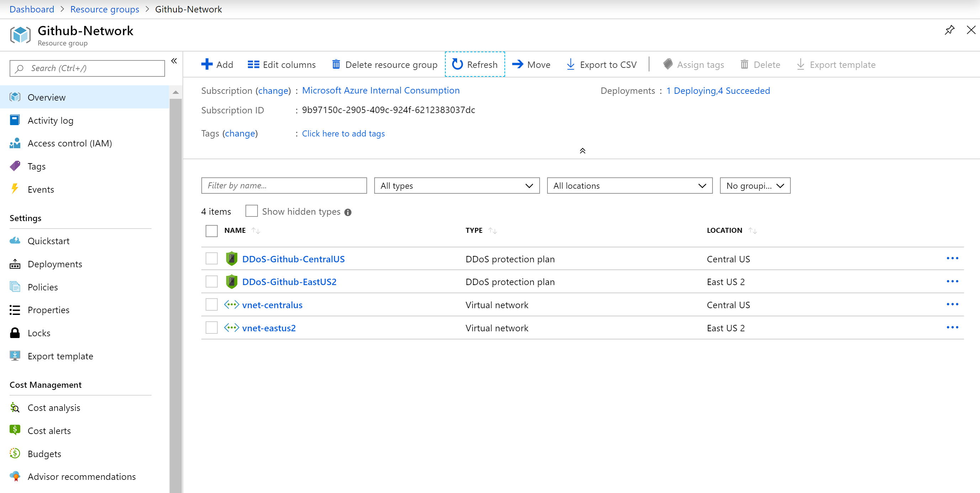Click the Add plus icon

[x=207, y=64]
